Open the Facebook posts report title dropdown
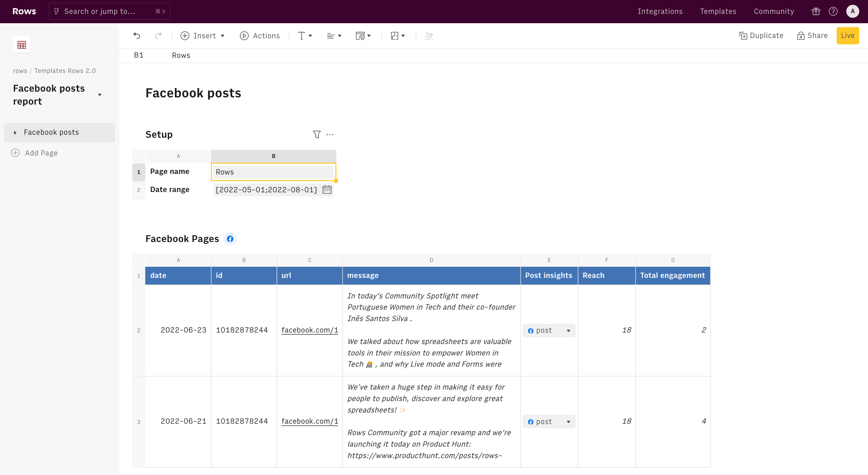 100,95
